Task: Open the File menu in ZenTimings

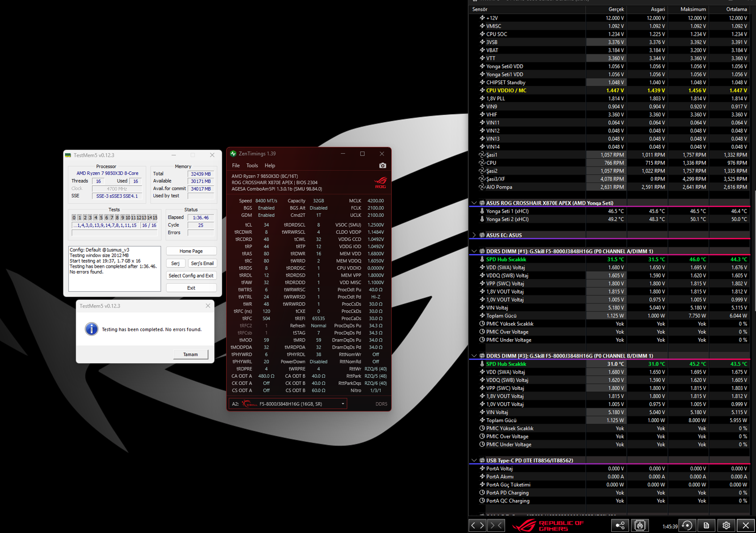Action: click(x=236, y=166)
